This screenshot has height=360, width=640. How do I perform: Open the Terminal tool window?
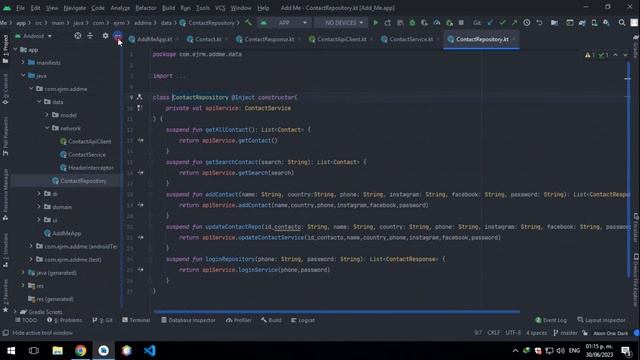[136, 320]
